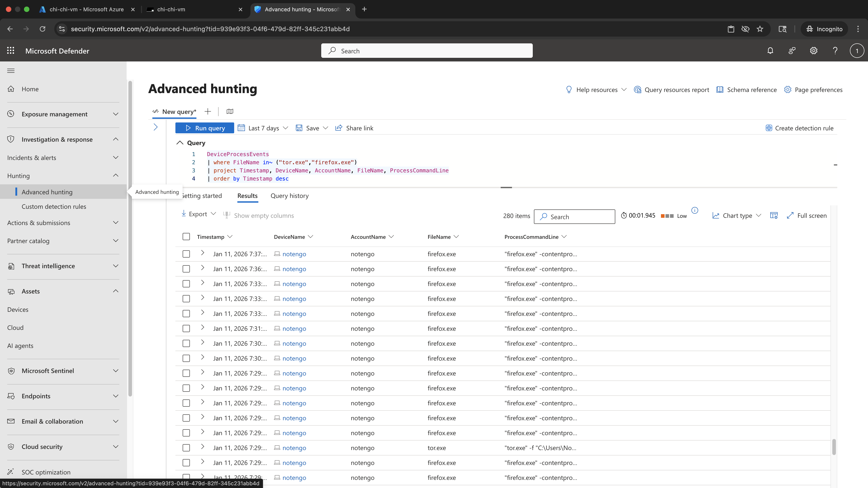Check the Jan 11 7:37 firefox.exe row
868x488 pixels.
(186, 254)
